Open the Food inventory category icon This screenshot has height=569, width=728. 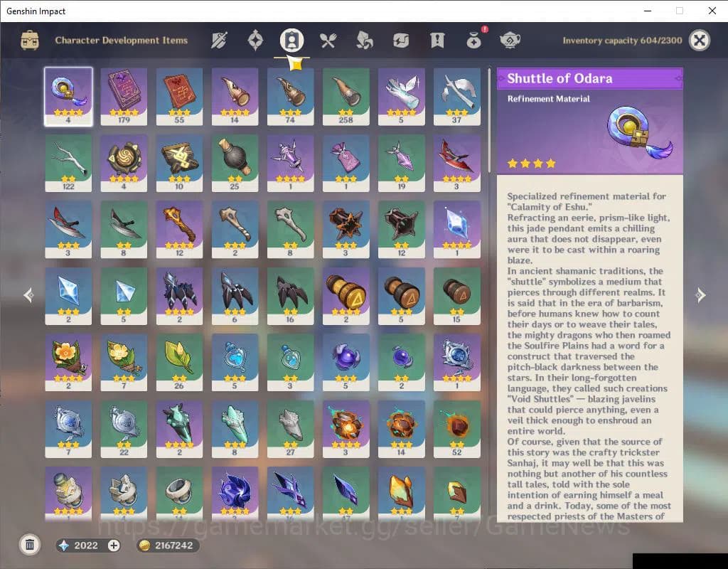click(x=328, y=41)
